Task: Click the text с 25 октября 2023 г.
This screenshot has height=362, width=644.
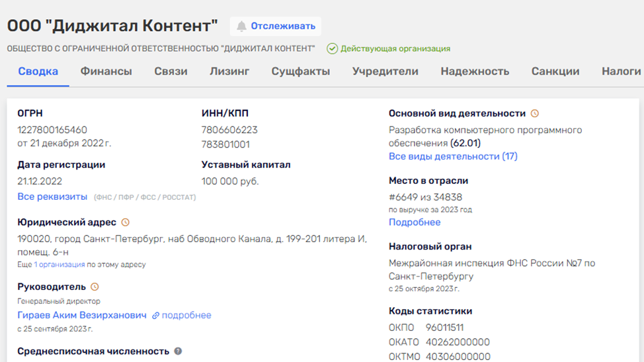Action: [424, 289]
